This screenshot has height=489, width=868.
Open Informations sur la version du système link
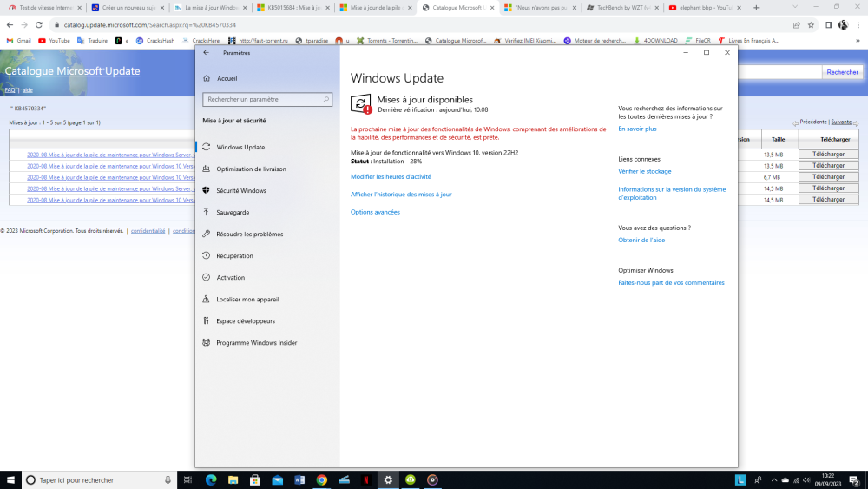pyautogui.click(x=672, y=194)
